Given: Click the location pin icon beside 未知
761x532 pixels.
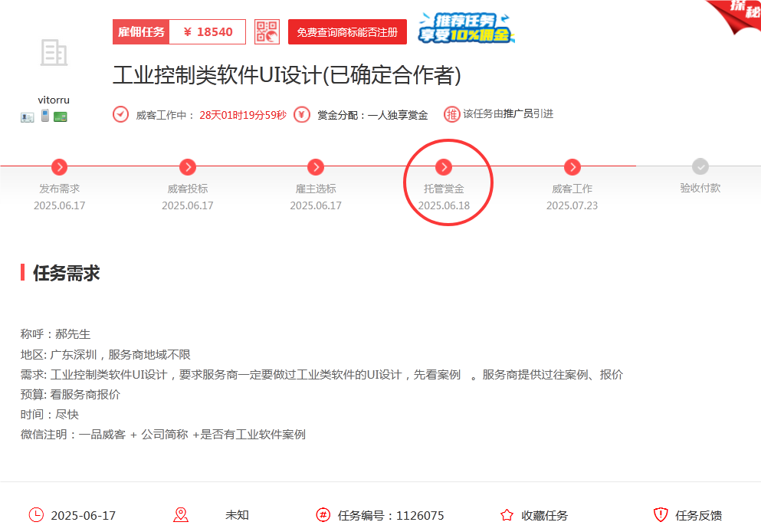Looking at the screenshot, I should tap(181, 514).
